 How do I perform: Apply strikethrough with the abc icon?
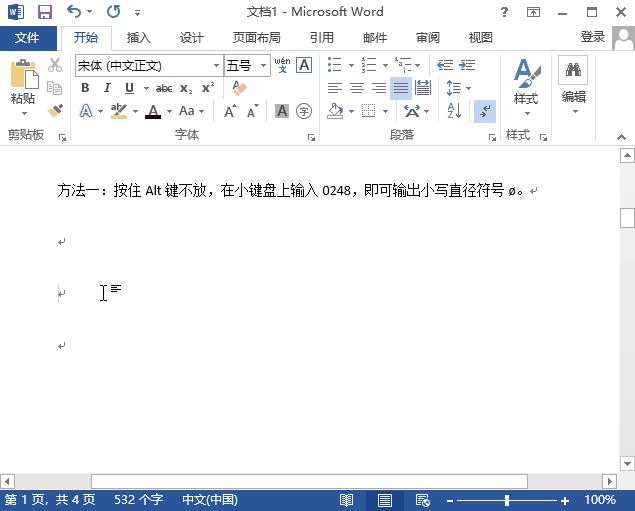tap(164, 88)
